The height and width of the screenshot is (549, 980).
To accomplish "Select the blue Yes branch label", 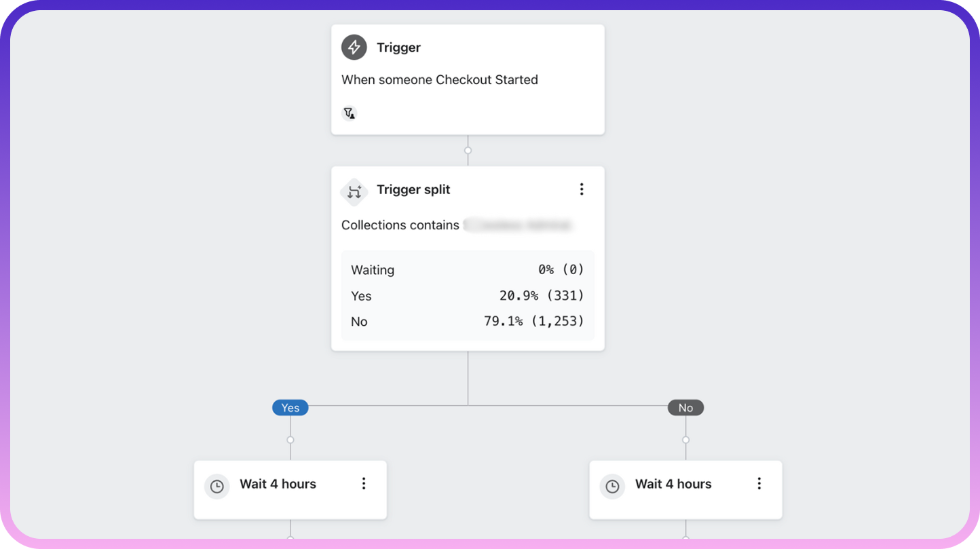I will [x=290, y=408].
